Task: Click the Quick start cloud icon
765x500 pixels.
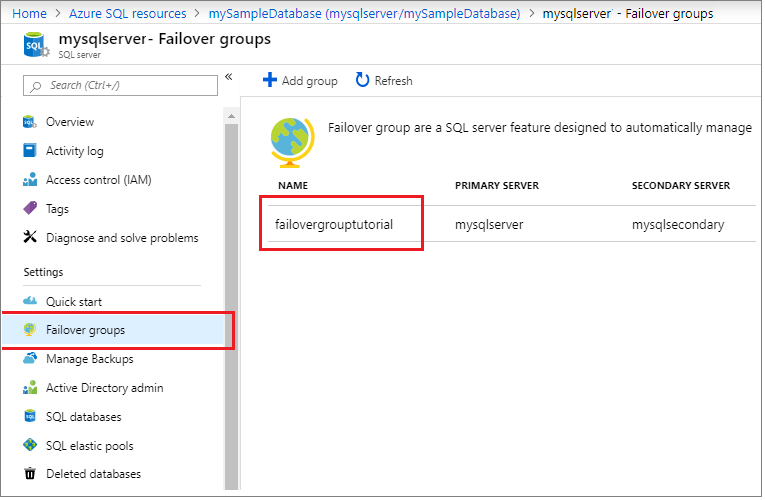Action: pos(30,301)
